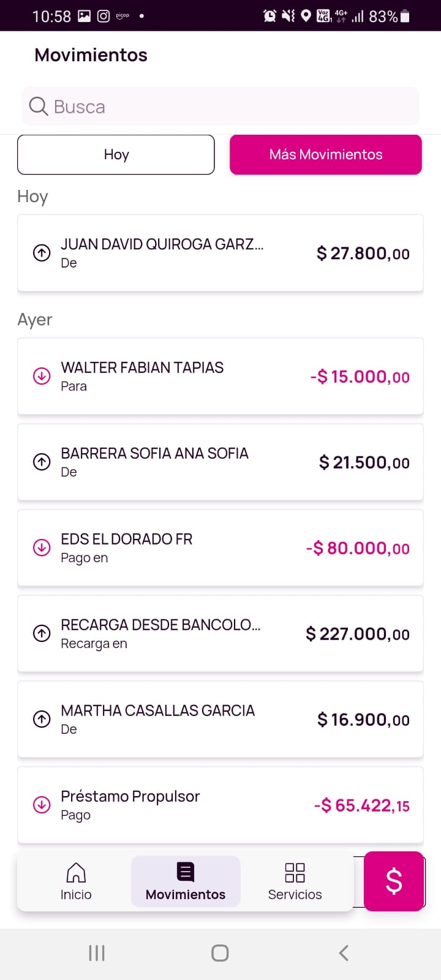Open Servicios grid icon
This screenshot has width=441, height=980.
click(295, 872)
